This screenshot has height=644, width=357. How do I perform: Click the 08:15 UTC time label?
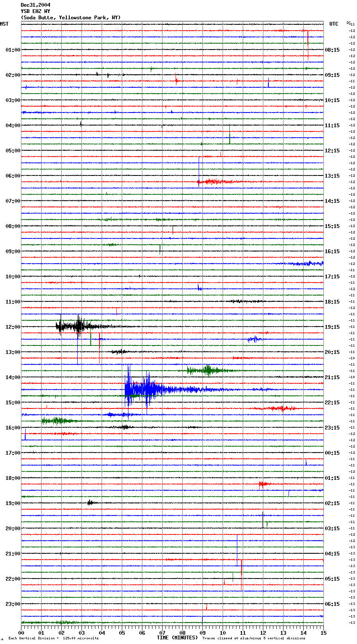pyautogui.click(x=332, y=50)
